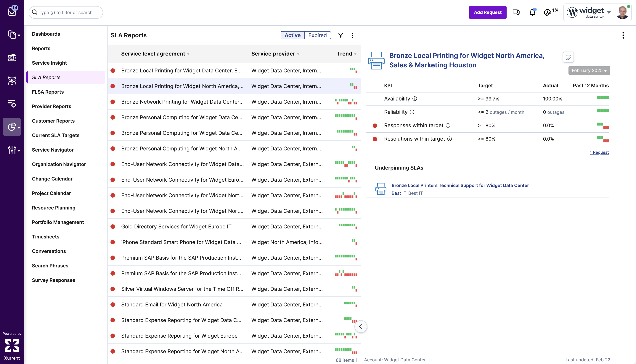Focus the filter or search field
The image size is (636, 364).
(x=66, y=12)
